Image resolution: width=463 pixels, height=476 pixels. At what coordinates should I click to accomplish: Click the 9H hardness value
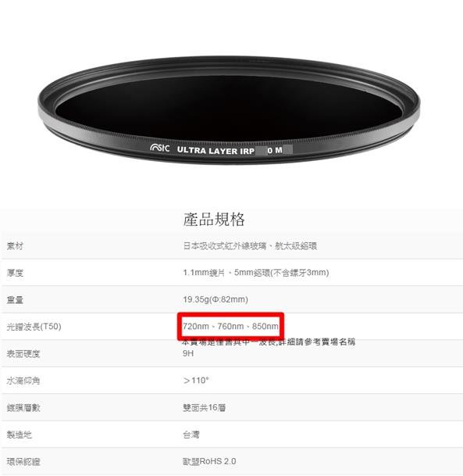point(188,353)
